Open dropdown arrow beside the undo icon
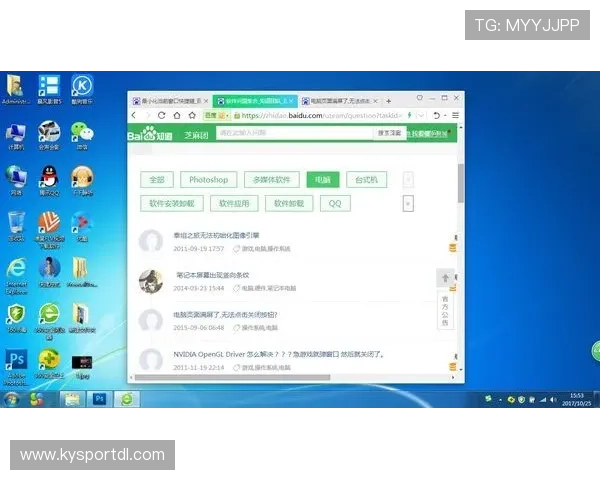600x480 pixels. (445, 115)
